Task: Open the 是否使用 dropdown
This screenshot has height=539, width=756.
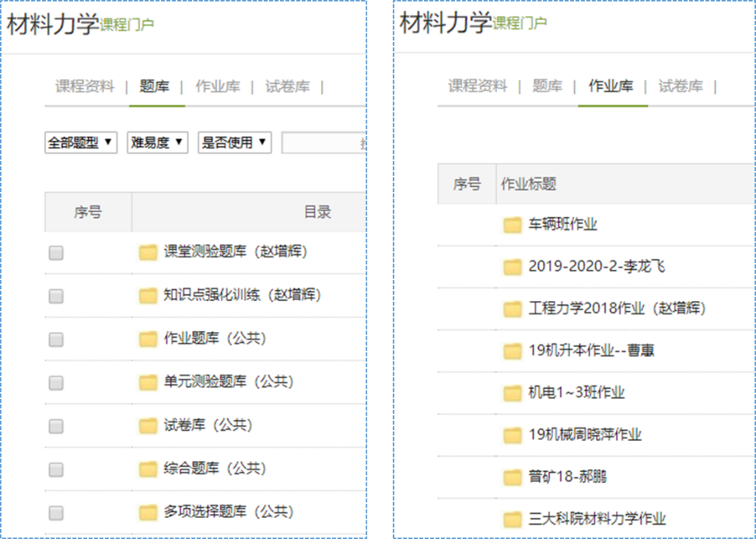Action: 234,142
